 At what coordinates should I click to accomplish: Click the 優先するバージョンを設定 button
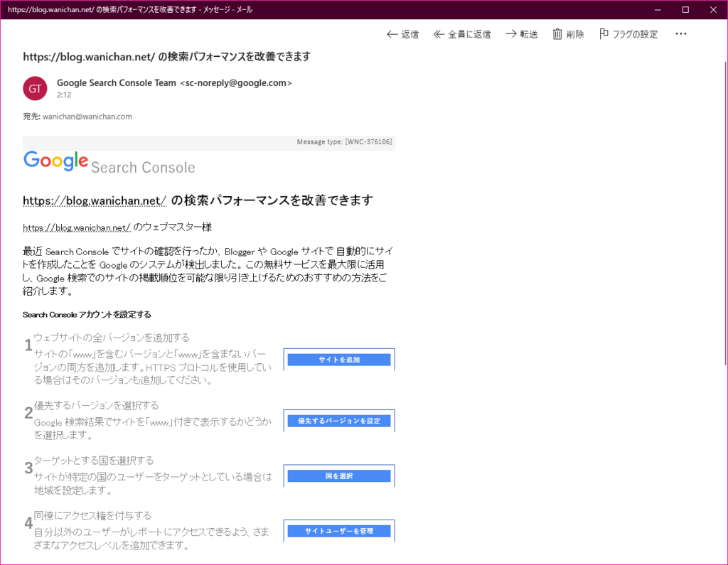339,421
